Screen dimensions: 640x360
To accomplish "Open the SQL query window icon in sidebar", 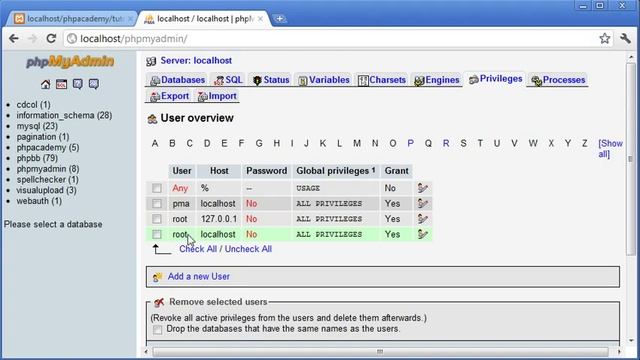I will pyautogui.click(x=61, y=84).
